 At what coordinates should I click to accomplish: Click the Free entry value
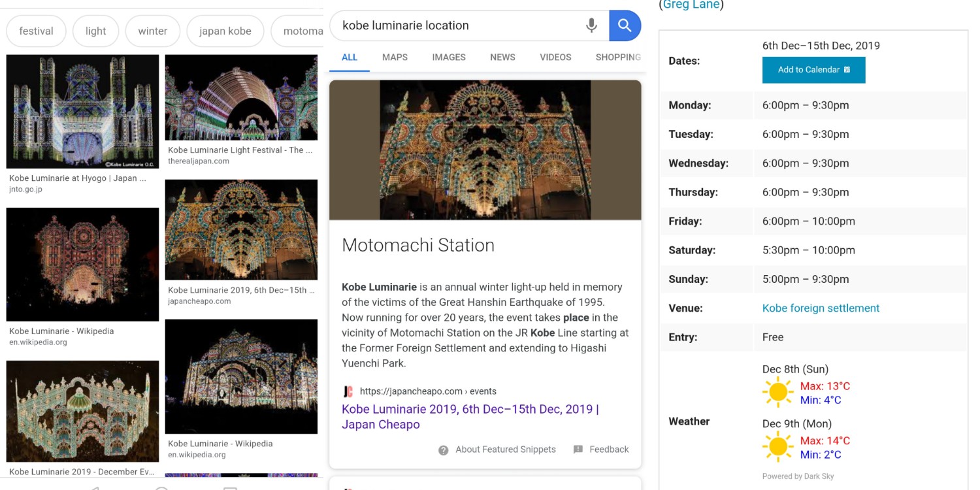(772, 337)
